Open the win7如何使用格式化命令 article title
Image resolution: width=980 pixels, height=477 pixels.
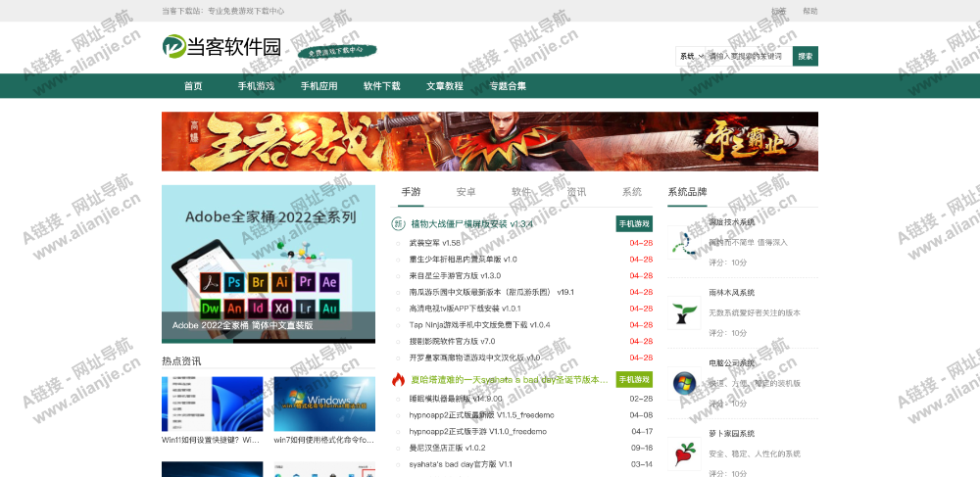(x=323, y=440)
